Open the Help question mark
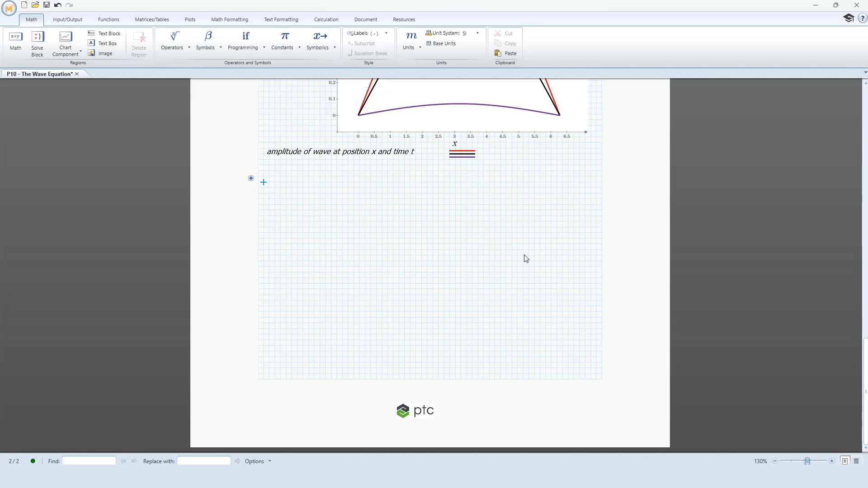This screenshot has height=488, width=868. coord(862,19)
